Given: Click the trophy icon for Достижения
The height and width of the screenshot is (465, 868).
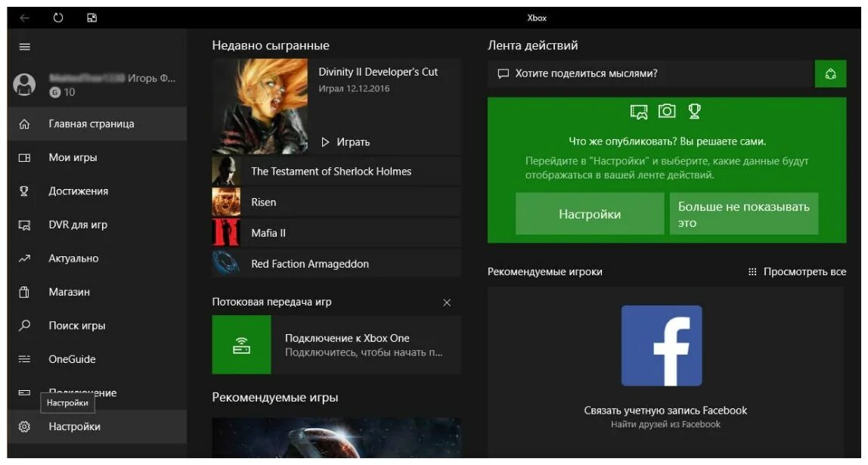Looking at the screenshot, I should [24, 191].
